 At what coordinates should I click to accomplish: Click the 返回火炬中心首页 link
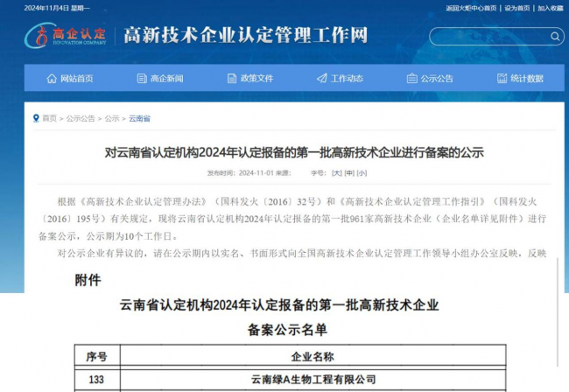pos(471,8)
